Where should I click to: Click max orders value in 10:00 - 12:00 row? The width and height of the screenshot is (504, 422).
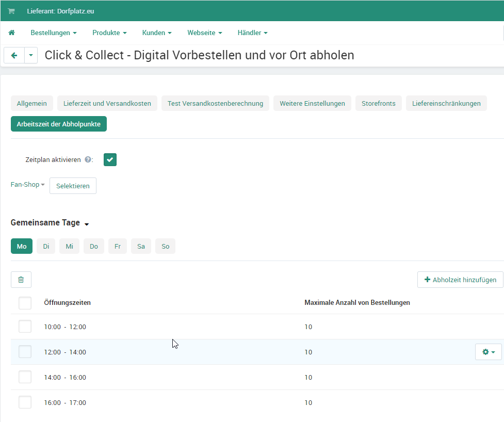point(308,327)
